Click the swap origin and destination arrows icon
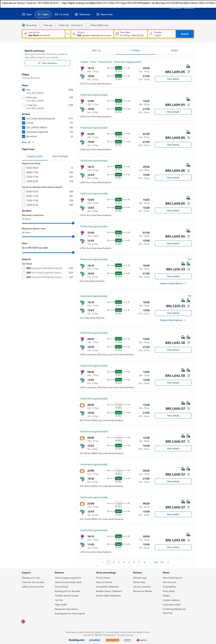Viewport: 216px width, 644px height. tap(68, 34)
